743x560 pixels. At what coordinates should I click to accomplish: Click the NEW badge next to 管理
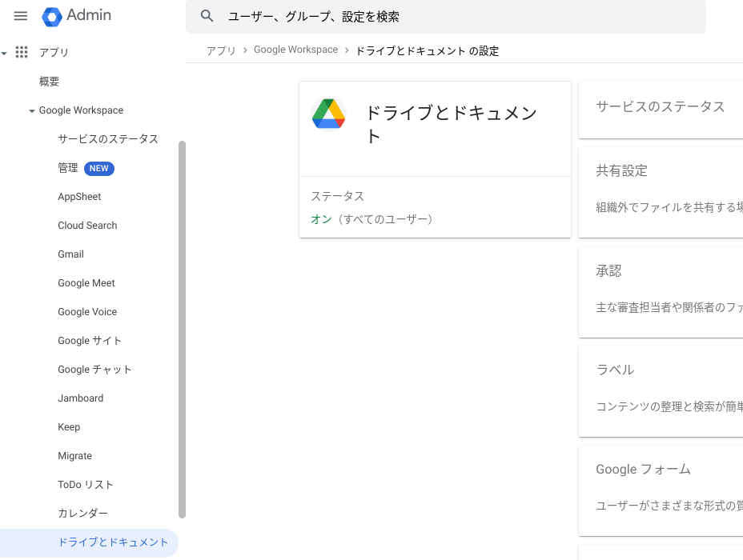99,169
